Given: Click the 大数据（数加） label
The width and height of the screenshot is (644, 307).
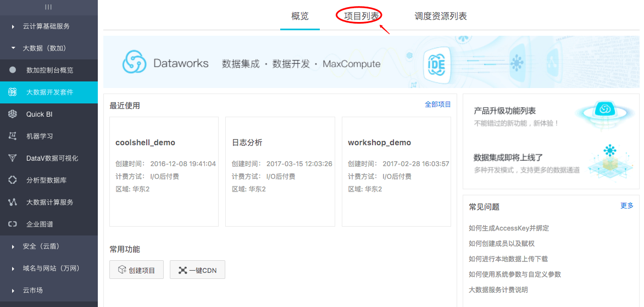Looking at the screenshot, I should pyautogui.click(x=45, y=48).
